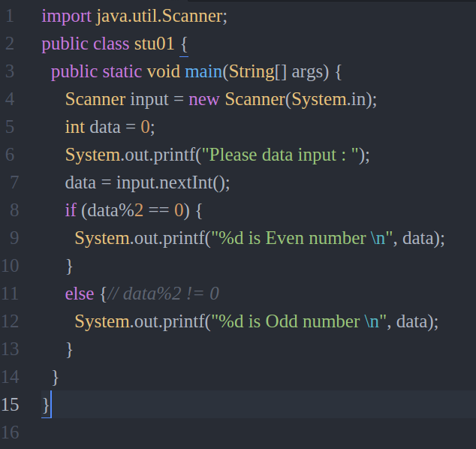The width and height of the screenshot is (476, 449).
Task: Click line number 15 in the gutter
Action: click(x=10, y=405)
